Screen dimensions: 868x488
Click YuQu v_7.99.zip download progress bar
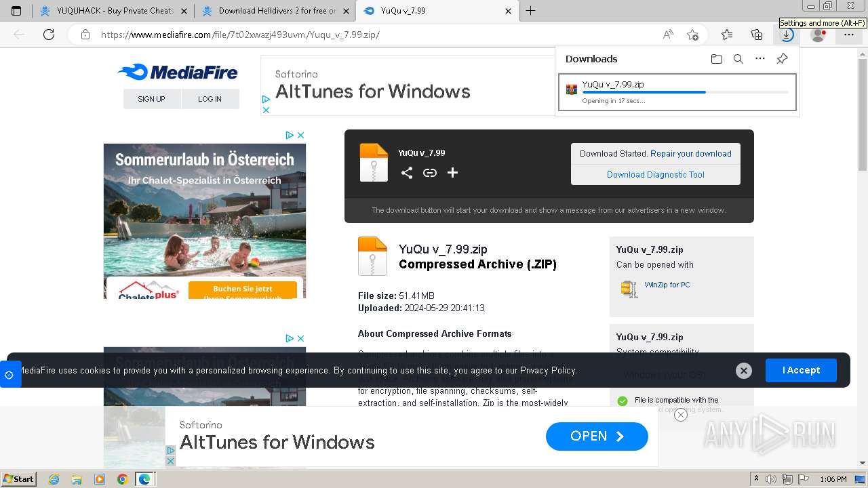(685, 92)
